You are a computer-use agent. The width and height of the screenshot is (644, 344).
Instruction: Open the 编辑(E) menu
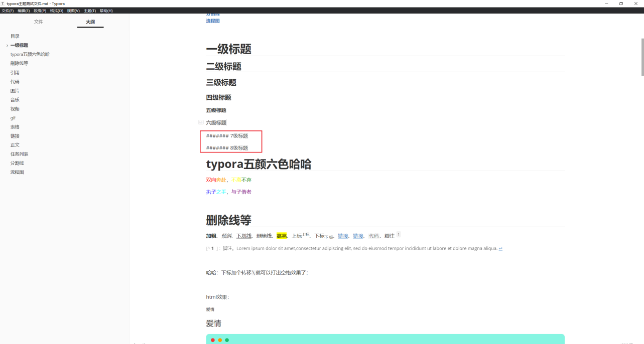point(24,11)
